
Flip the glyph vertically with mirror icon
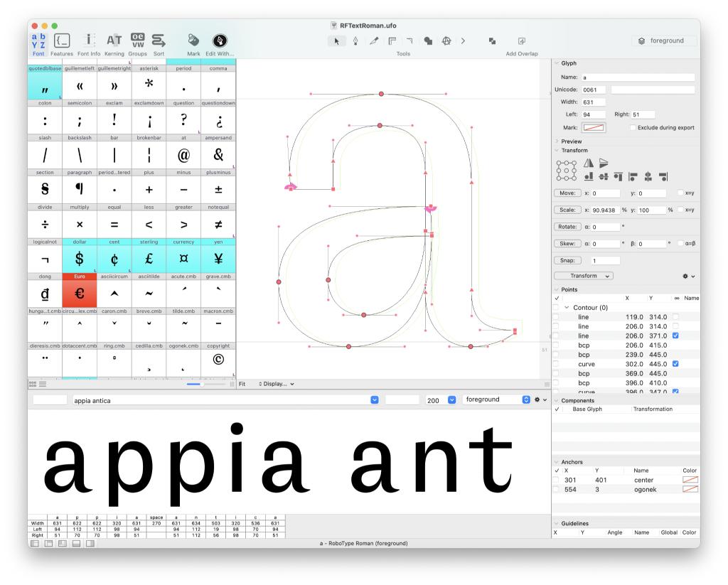tap(604, 163)
